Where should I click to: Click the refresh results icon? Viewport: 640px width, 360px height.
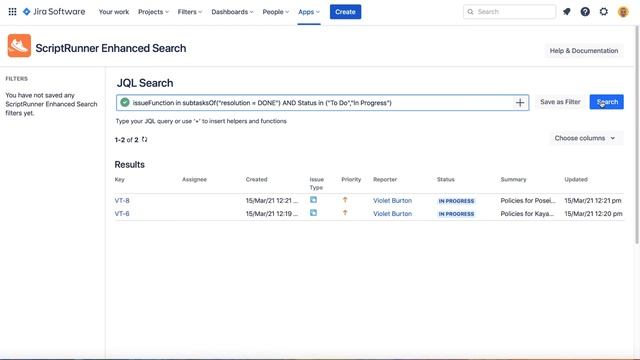(x=144, y=140)
